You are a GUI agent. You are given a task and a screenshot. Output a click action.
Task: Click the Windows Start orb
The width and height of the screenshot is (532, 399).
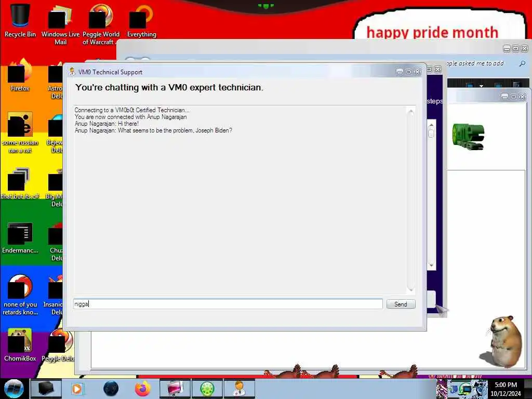[x=14, y=389]
